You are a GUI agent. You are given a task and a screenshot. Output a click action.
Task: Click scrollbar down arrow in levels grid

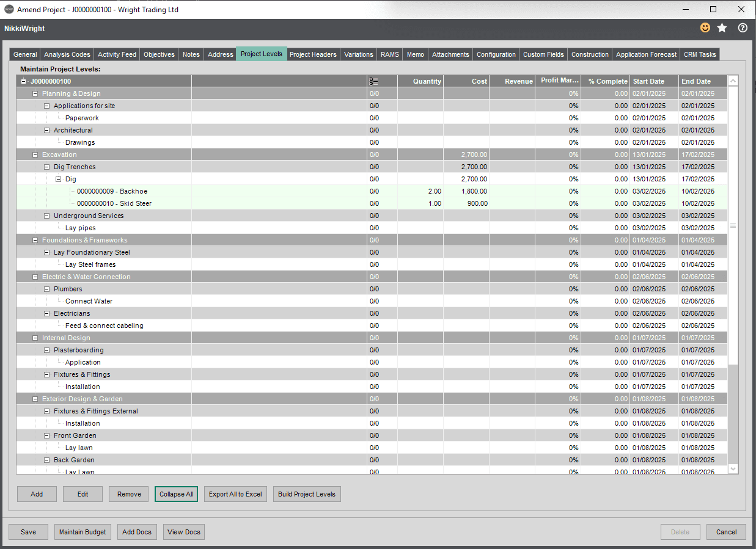pos(733,468)
